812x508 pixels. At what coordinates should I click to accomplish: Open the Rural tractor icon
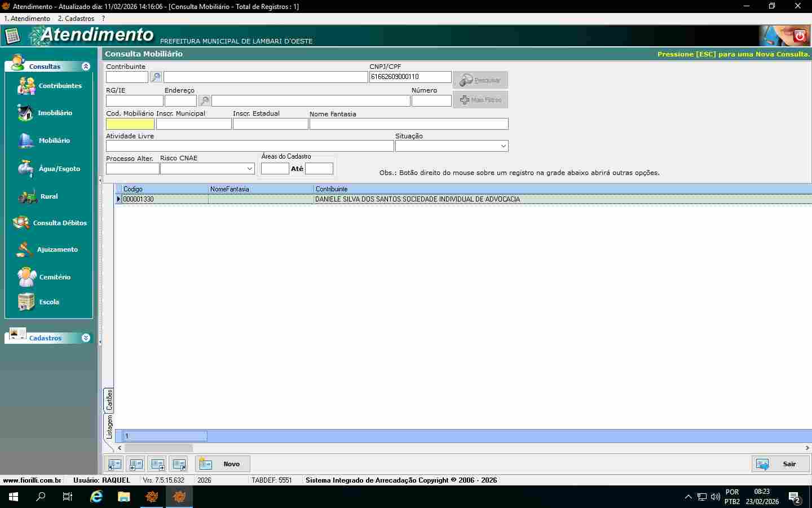click(27, 196)
